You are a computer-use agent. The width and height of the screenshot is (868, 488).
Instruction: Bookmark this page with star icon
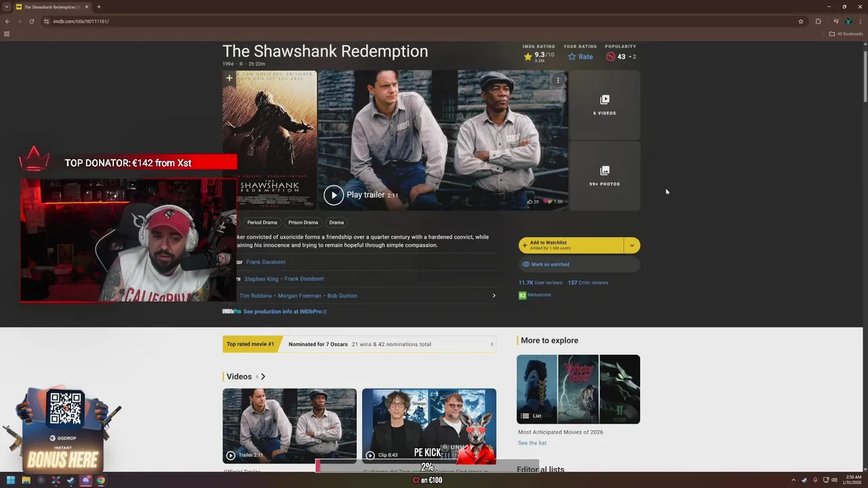point(801,21)
